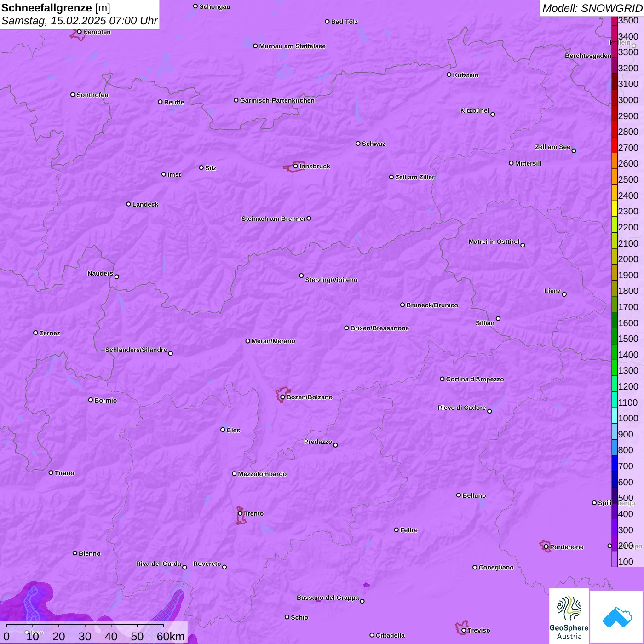Click the Meran/Merano label

tap(273, 341)
